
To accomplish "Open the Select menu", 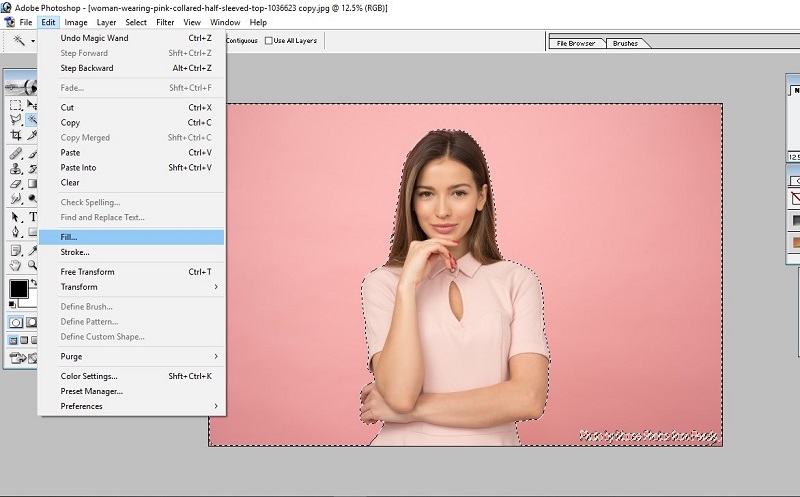I will coord(136,22).
